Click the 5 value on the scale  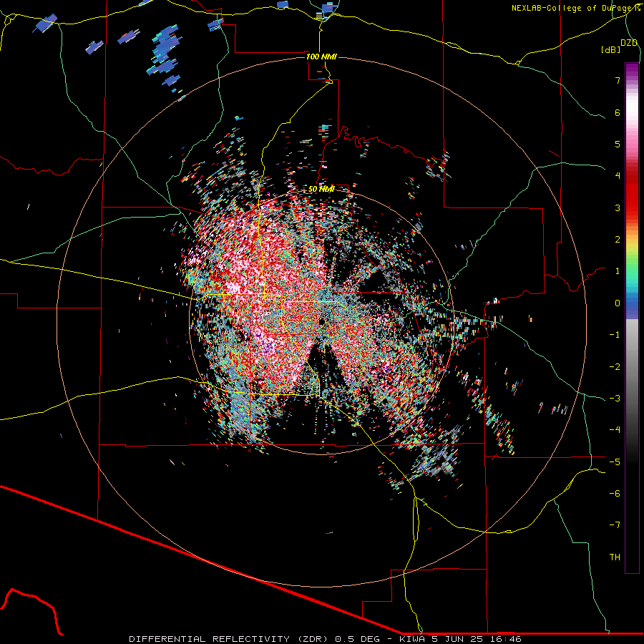(618, 144)
